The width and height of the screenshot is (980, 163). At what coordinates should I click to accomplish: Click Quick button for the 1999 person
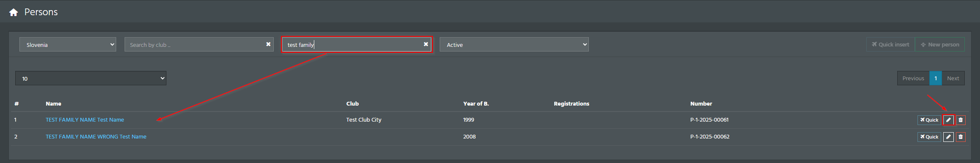coord(929,120)
